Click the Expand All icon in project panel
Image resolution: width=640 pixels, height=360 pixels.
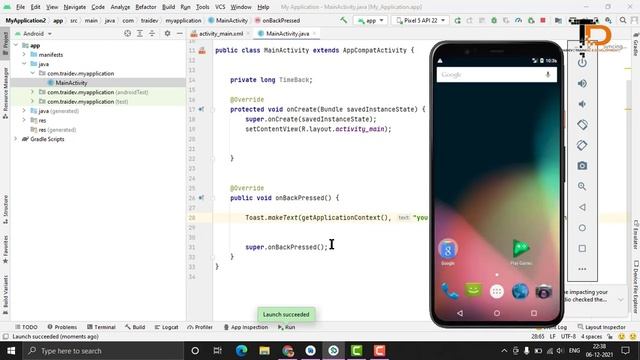(x=140, y=33)
